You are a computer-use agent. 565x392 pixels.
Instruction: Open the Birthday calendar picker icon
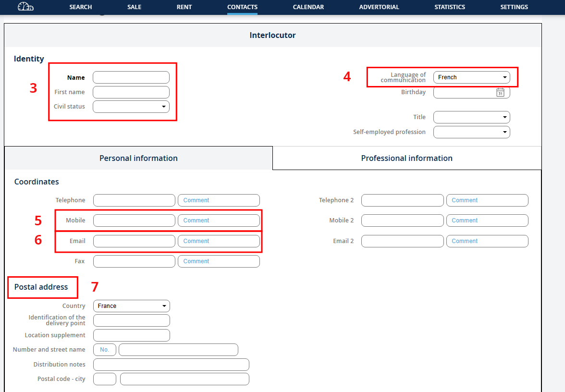[500, 92]
